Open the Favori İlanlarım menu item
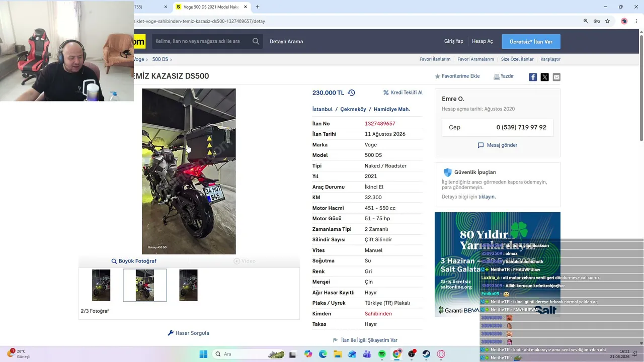This screenshot has width=644, height=362. 435,59
